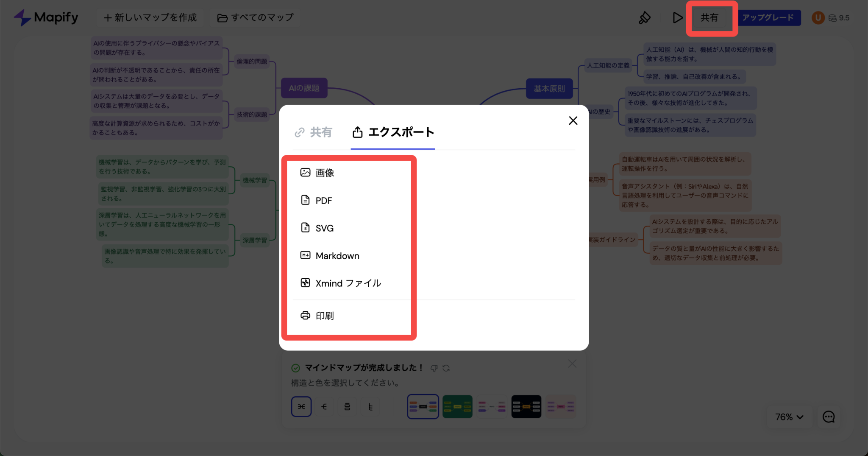Open すべてのマップ
The width and height of the screenshot is (868, 456).
click(x=255, y=17)
